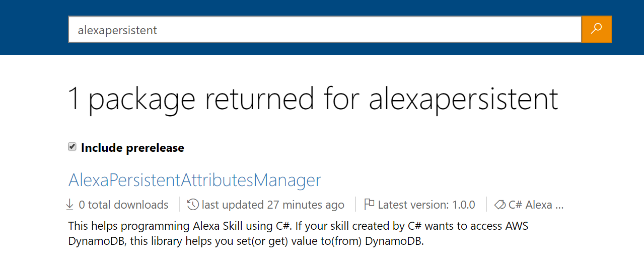Click the tag icon before C#
This screenshot has width=644, height=275.
pyautogui.click(x=500, y=205)
